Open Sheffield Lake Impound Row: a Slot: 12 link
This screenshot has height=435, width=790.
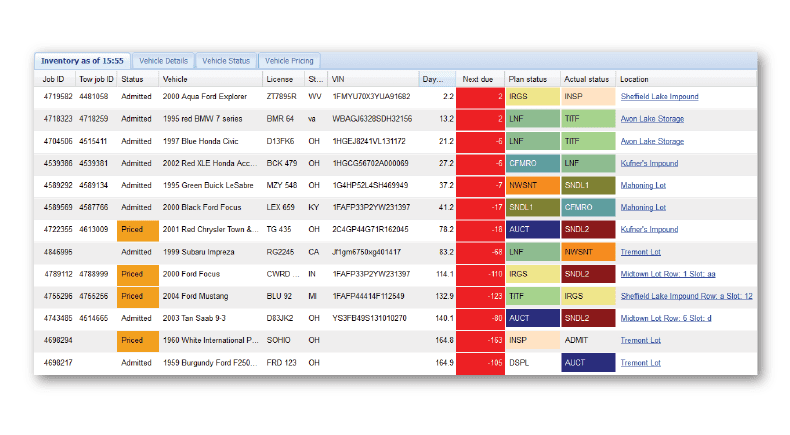[686, 296]
